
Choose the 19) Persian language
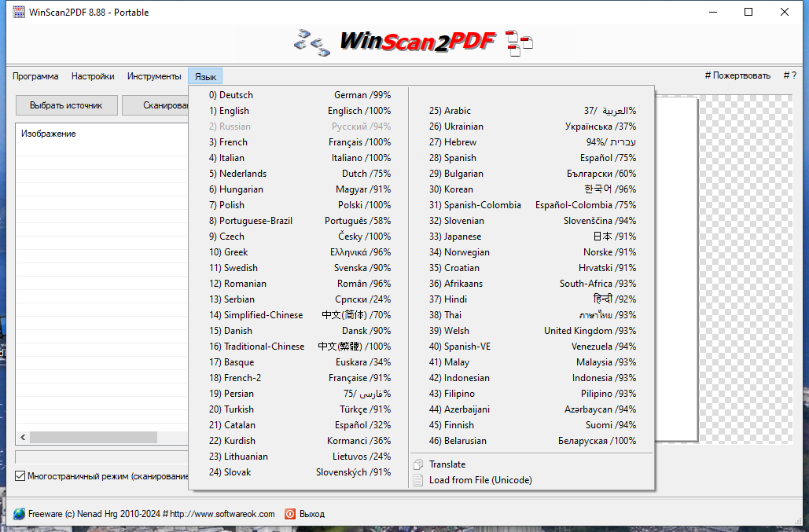tap(300, 394)
